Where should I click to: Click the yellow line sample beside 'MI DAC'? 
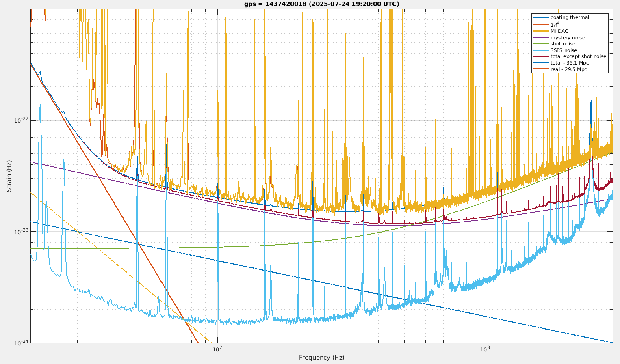click(541, 31)
